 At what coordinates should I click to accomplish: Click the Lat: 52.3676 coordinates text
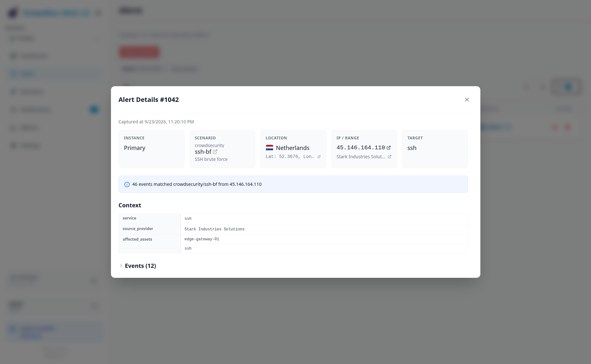tap(290, 157)
